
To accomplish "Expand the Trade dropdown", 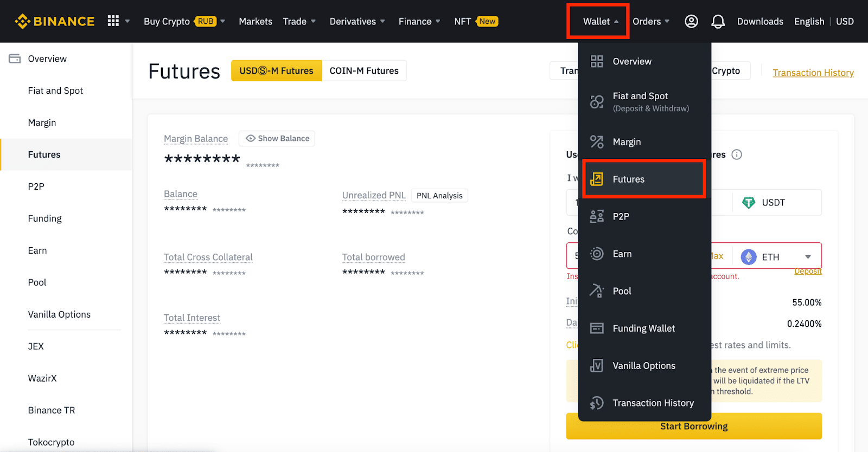I will 299,21.
